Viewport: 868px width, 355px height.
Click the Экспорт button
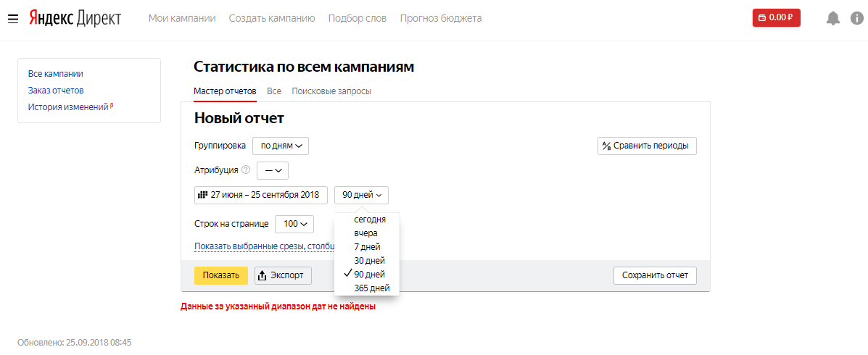[x=283, y=275]
